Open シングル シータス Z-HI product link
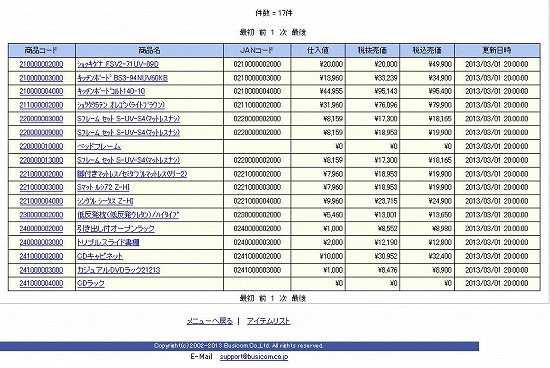 click(x=105, y=201)
